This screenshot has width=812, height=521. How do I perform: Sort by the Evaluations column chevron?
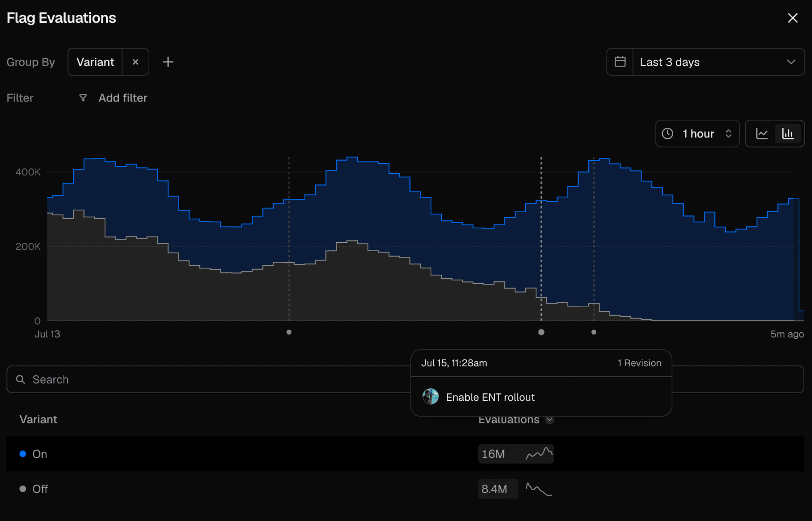pos(549,420)
